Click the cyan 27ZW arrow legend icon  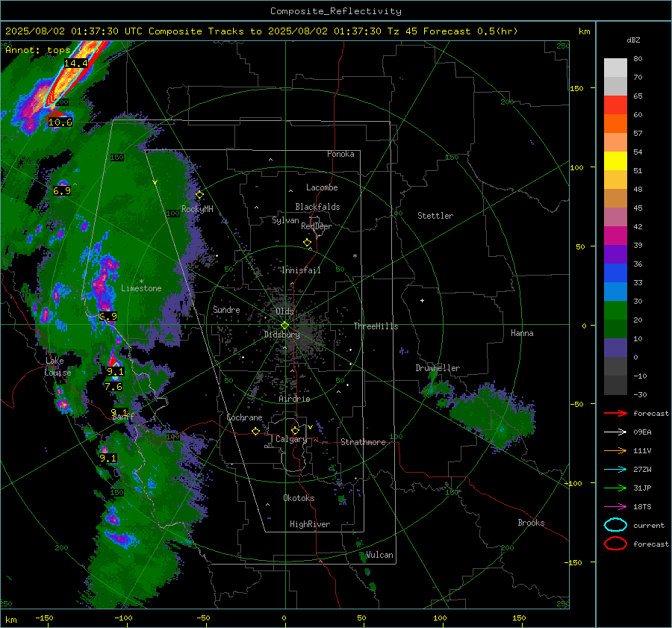(x=615, y=470)
